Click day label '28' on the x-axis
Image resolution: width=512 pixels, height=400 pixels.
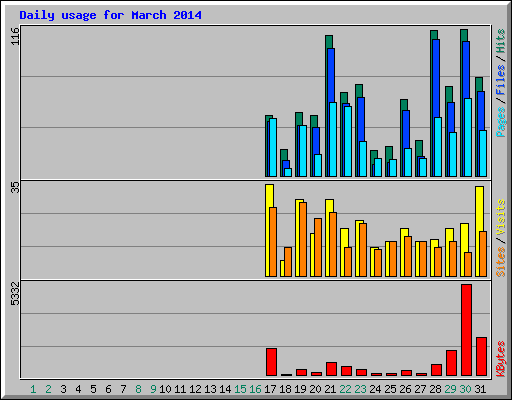(435, 389)
